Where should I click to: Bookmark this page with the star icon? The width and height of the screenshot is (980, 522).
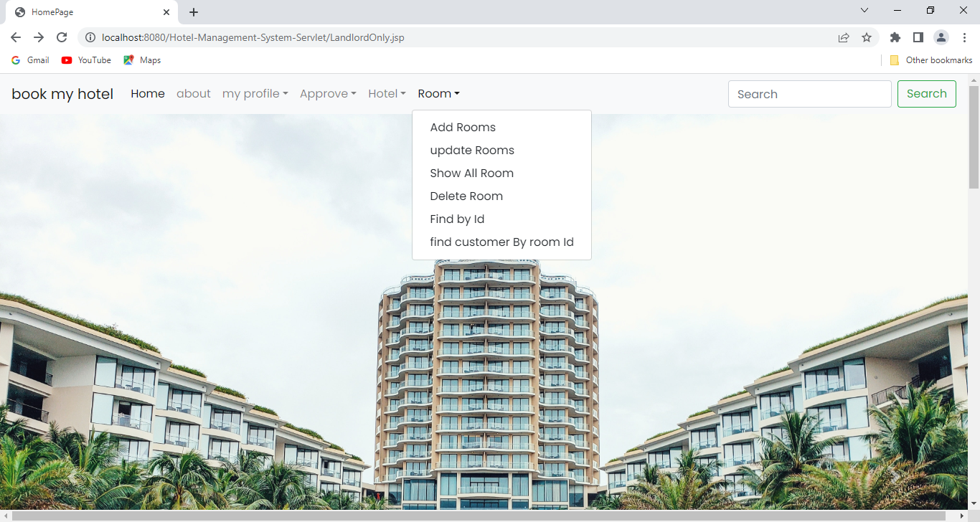(867, 37)
